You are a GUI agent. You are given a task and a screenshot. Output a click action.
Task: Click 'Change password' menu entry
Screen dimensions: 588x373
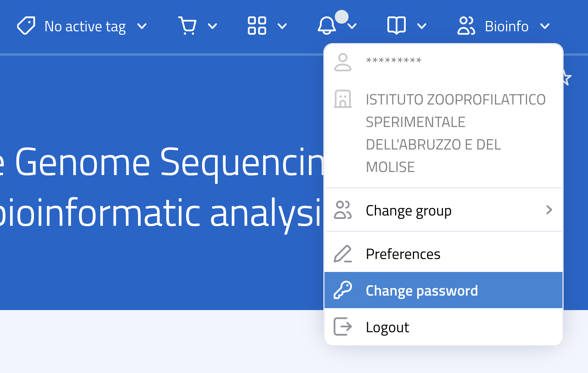[422, 290]
